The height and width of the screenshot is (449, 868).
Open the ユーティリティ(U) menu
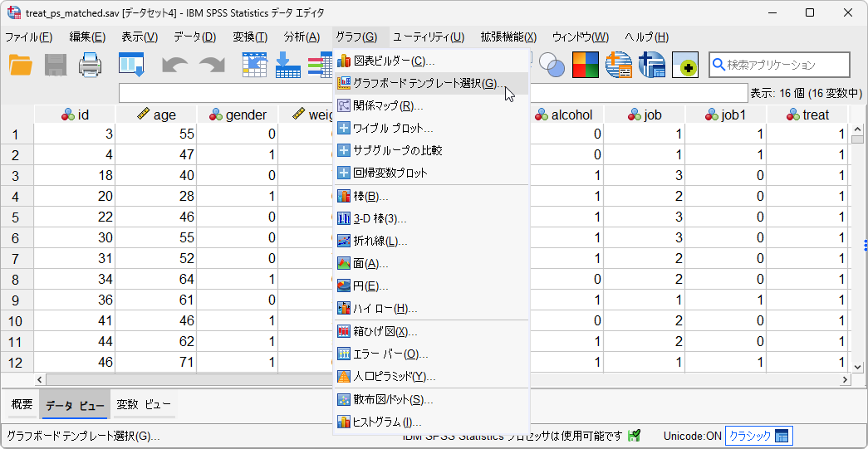pyautogui.click(x=429, y=37)
